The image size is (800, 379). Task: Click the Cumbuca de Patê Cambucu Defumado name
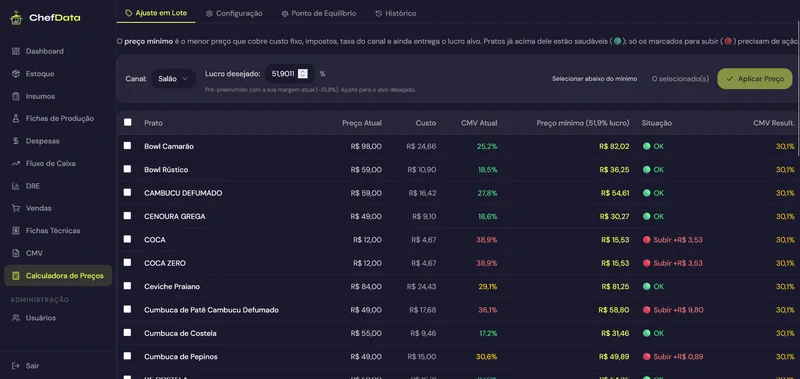[x=211, y=310]
